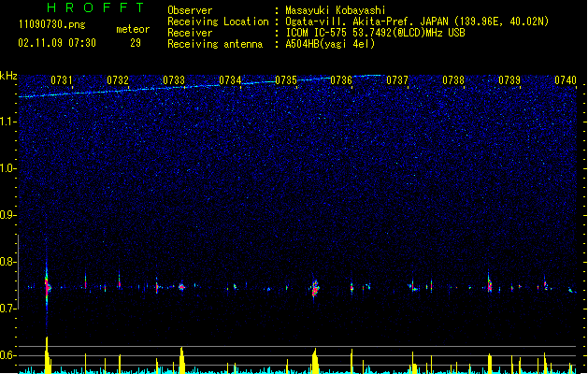Click the 0734 time marker
Viewport: 588px width, 374px height.
click(x=230, y=80)
